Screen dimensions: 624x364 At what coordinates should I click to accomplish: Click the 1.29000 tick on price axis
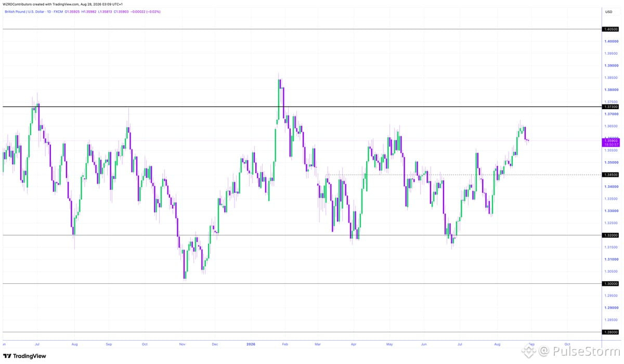click(610, 308)
